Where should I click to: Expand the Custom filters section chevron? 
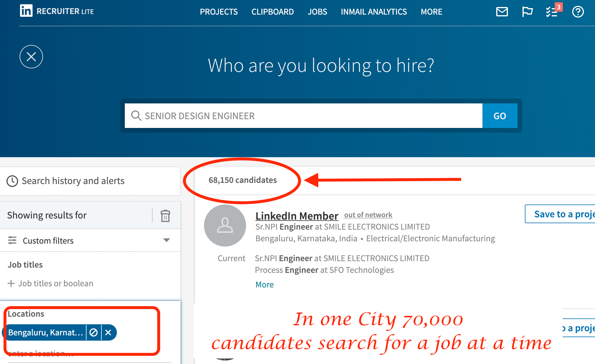(166, 240)
